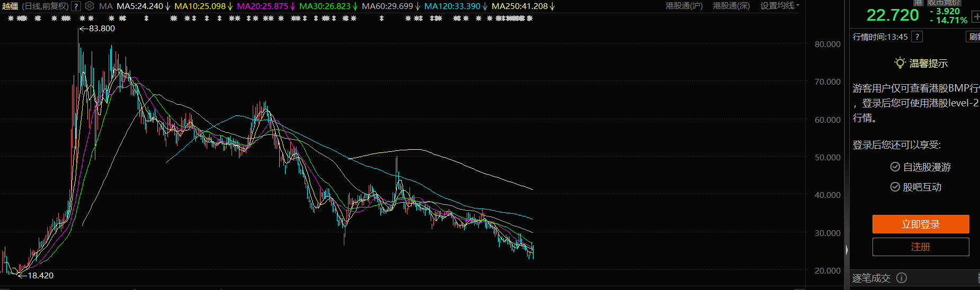Click the 日线,前复权 period label
980x290 pixels.
pos(46,6)
